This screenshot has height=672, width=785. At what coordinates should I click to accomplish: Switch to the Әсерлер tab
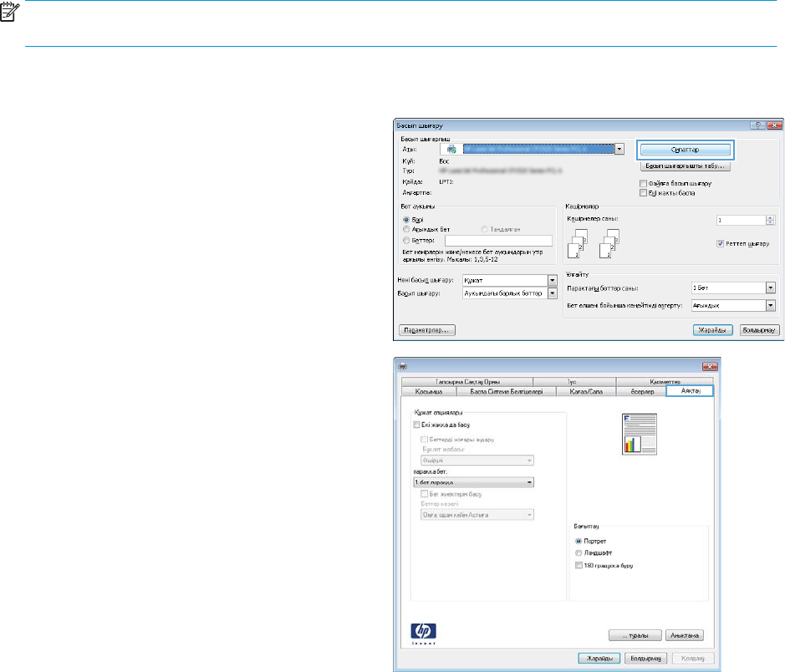642,391
